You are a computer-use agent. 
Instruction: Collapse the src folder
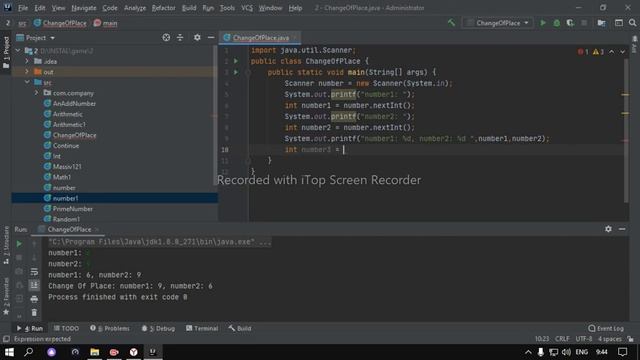coord(27,82)
